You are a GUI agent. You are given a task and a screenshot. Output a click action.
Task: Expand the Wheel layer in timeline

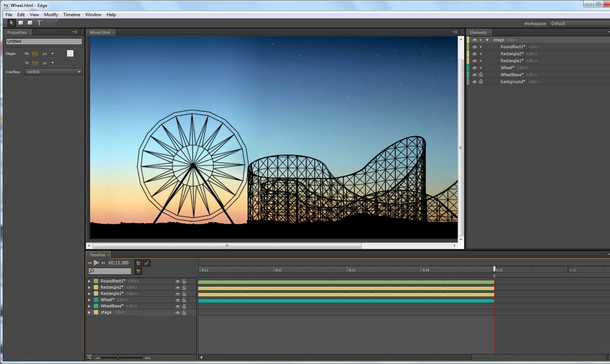(90, 300)
